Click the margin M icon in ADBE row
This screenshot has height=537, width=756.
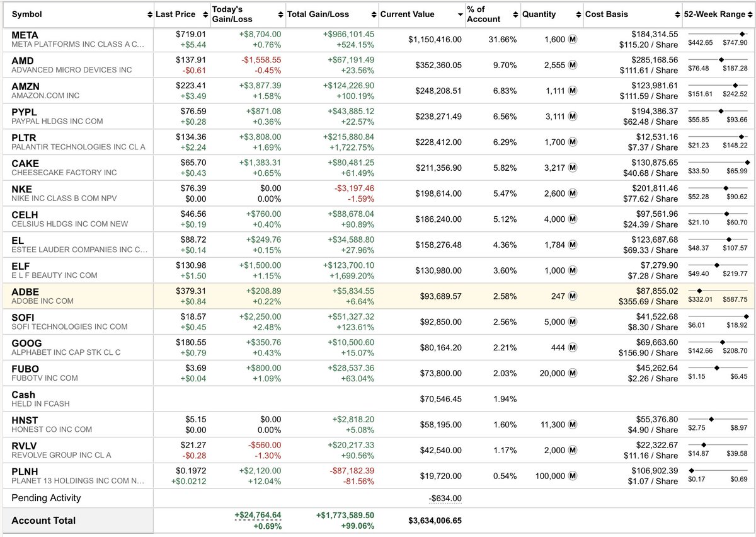[573, 296]
